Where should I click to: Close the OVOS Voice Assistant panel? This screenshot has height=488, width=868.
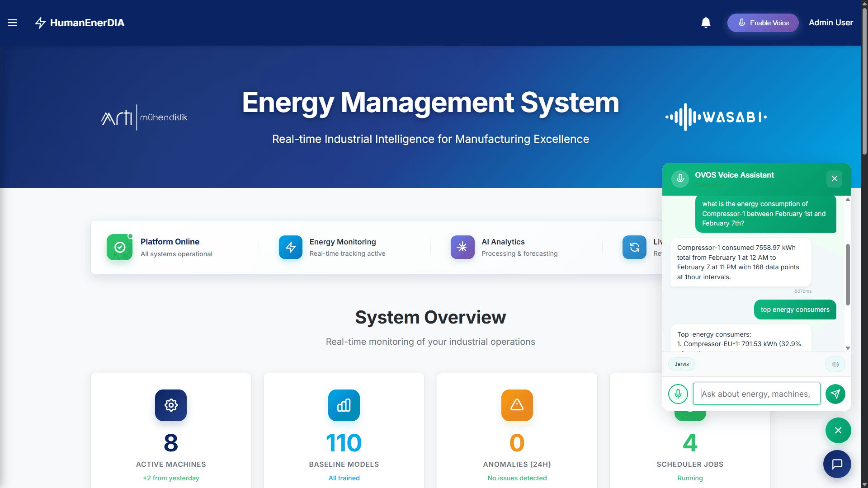(834, 178)
